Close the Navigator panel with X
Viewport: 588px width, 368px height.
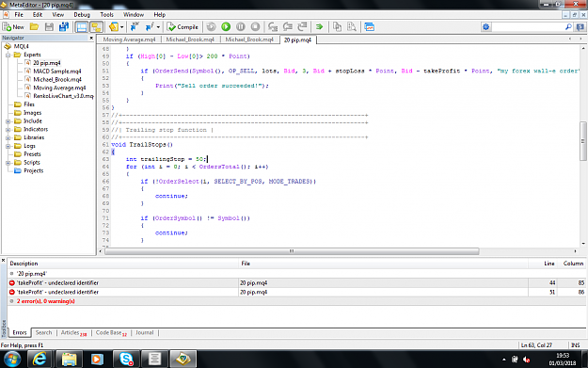tap(91, 38)
